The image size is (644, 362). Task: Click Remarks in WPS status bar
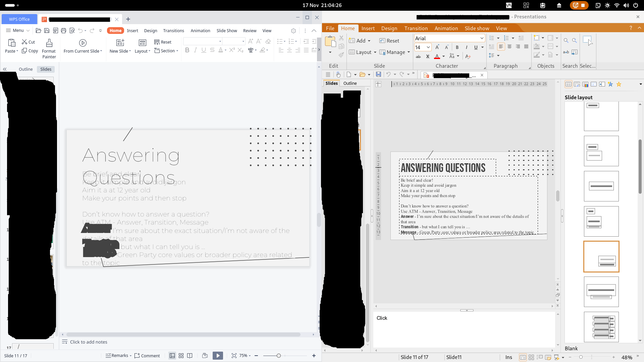tap(118, 356)
